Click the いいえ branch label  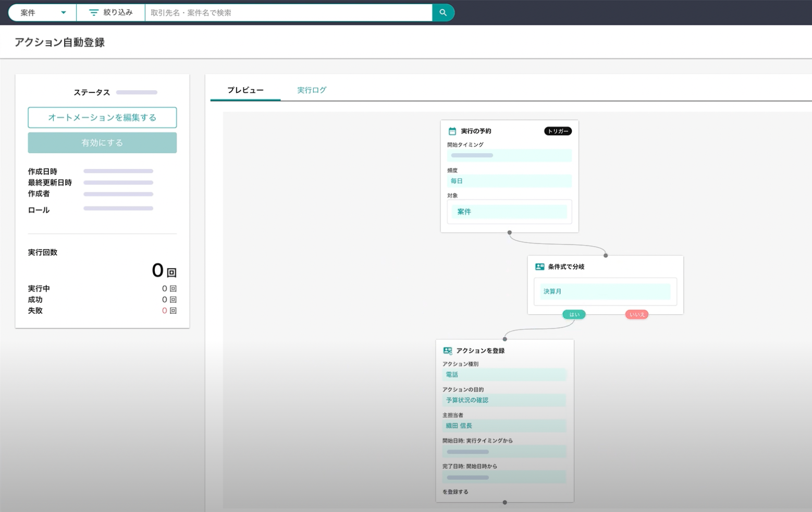(x=637, y=314)
